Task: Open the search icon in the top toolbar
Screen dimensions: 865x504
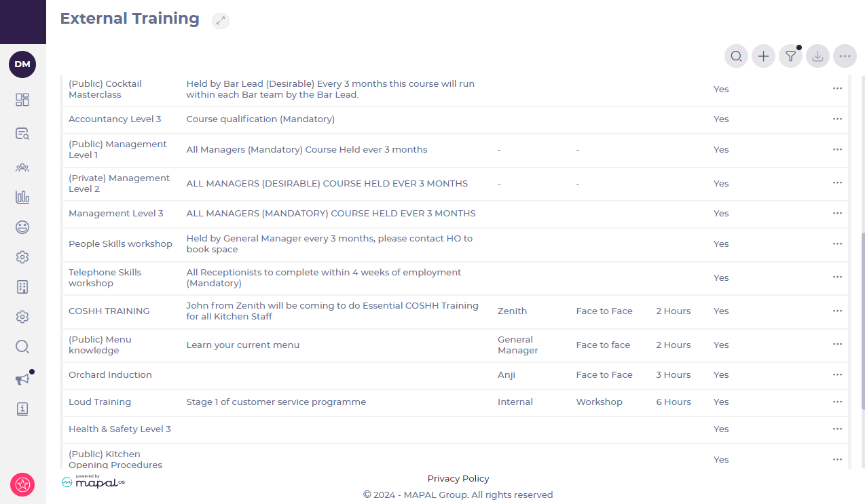Action: (x=736, y=56)
